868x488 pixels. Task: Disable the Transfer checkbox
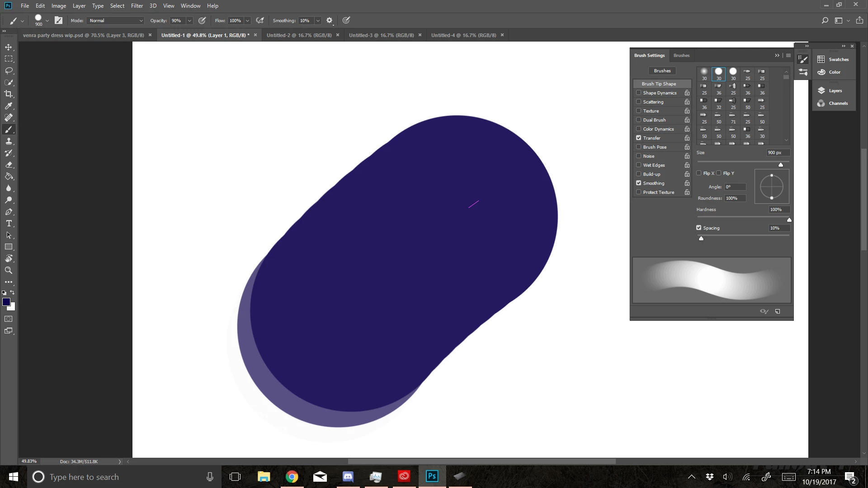point(639,138)
